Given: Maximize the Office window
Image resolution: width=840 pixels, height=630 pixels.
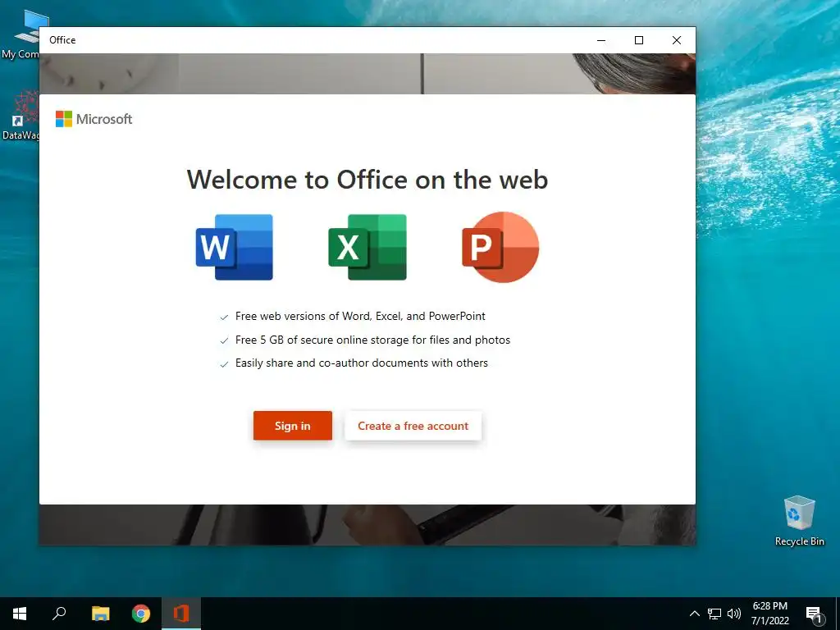Looking at the screenshot, I should click(639, 40).
